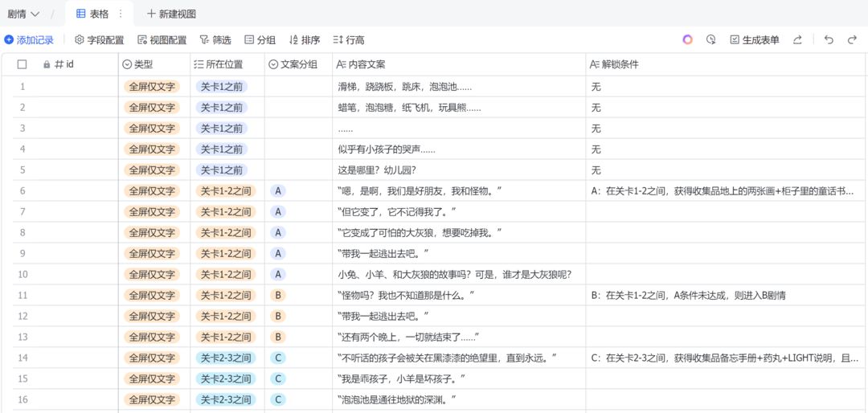Click the cell 滑梯，跷跷板，跳床，泡泡池……
868x413 pixels.
(459, 86)
